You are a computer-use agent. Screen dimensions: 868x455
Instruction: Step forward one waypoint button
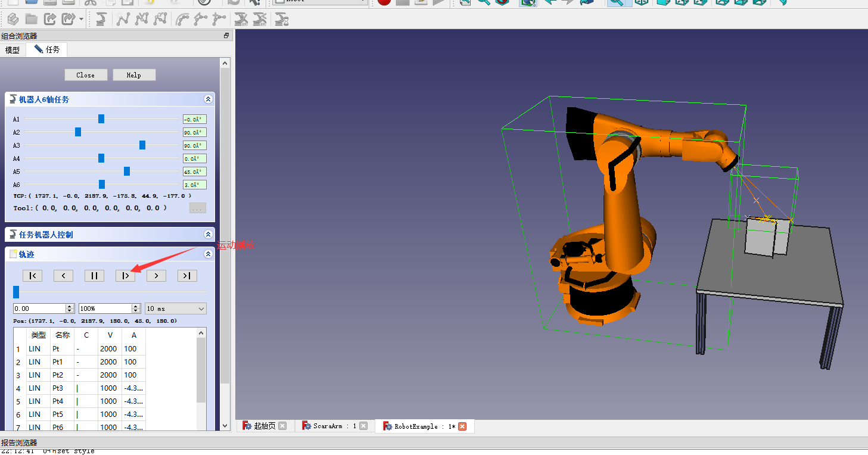[x=156, y=276]
